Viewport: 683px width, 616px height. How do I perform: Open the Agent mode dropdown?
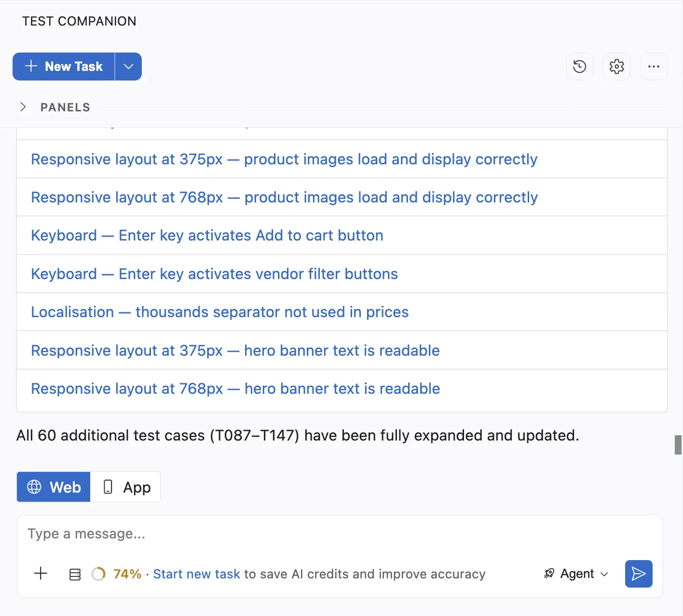pyautogui.click(x=576, y=574)
